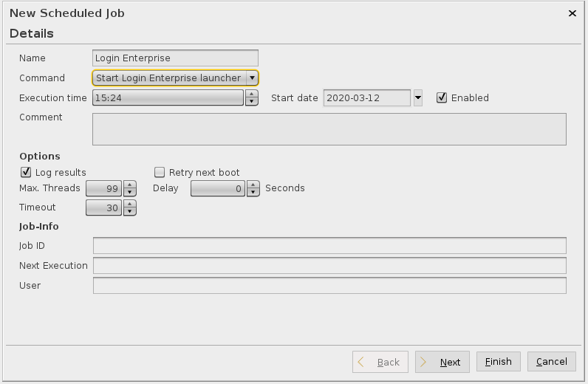The image size is (588, 384).
Task: Click into the Name text field
Action: pyautogui.click(x=175, y=58)
